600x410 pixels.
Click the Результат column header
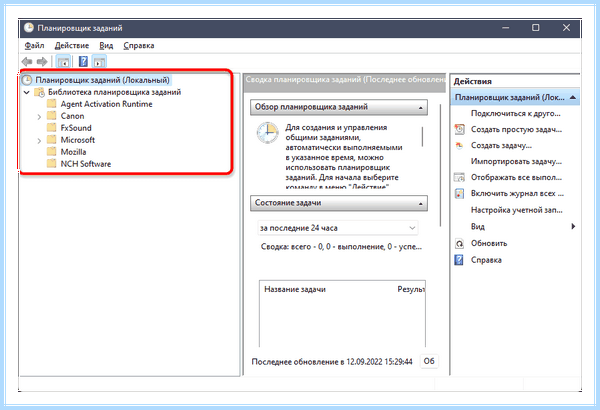411,289
